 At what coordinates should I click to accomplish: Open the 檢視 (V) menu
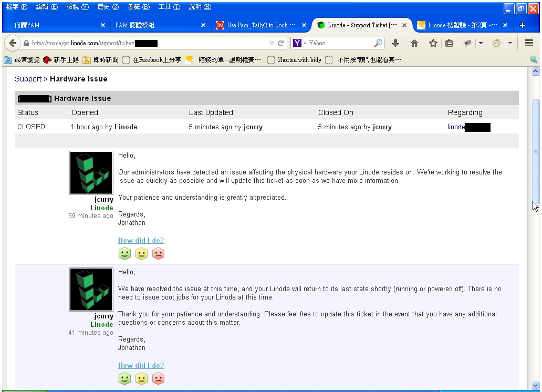(77, 7)
